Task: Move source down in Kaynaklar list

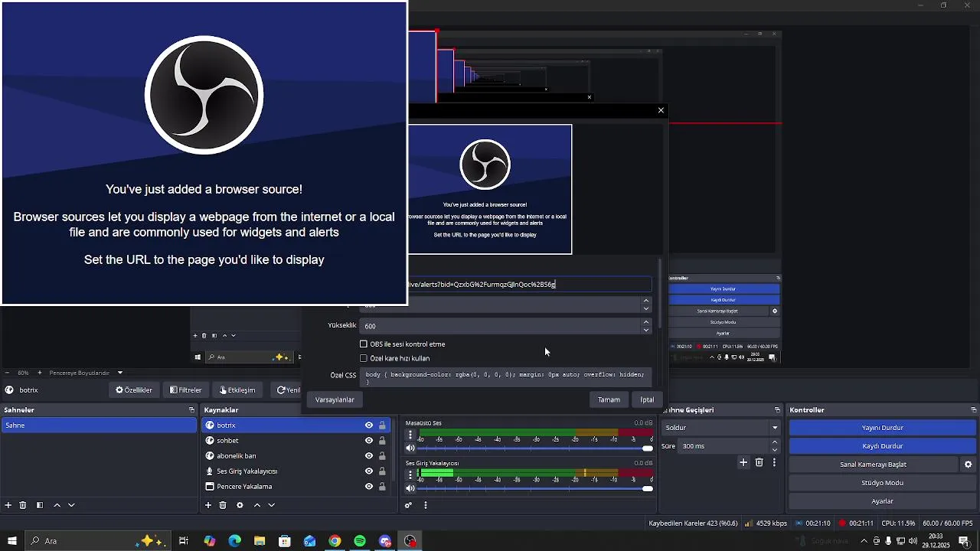Action: tap(271, 505)
